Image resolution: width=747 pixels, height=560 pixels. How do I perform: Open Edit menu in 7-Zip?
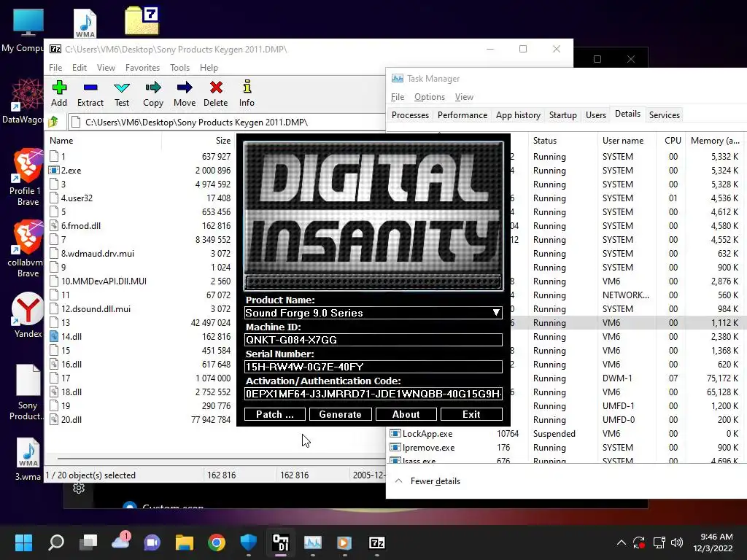click(x=79, y=68)
